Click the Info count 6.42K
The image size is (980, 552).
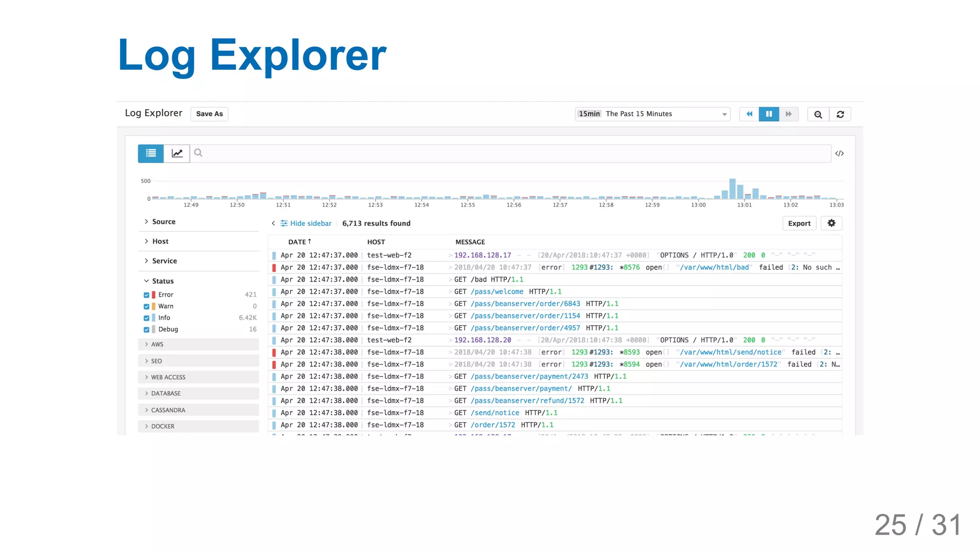tap(248, 318)
